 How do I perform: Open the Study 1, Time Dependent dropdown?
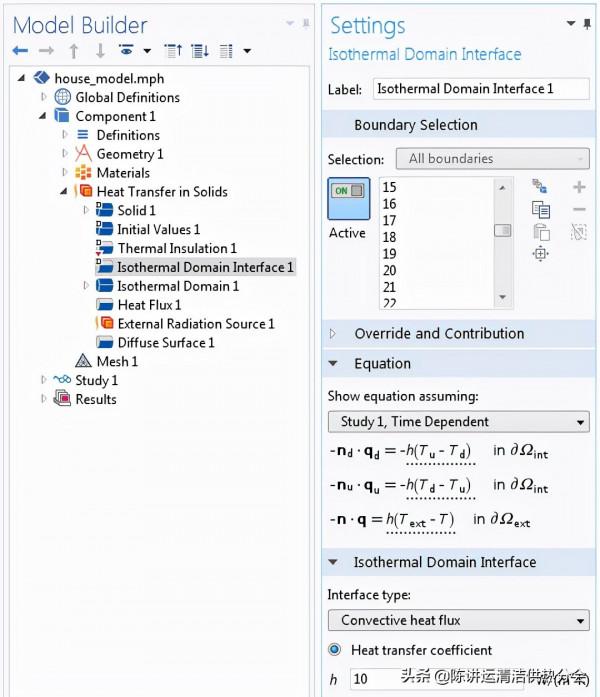coord(458,422)
